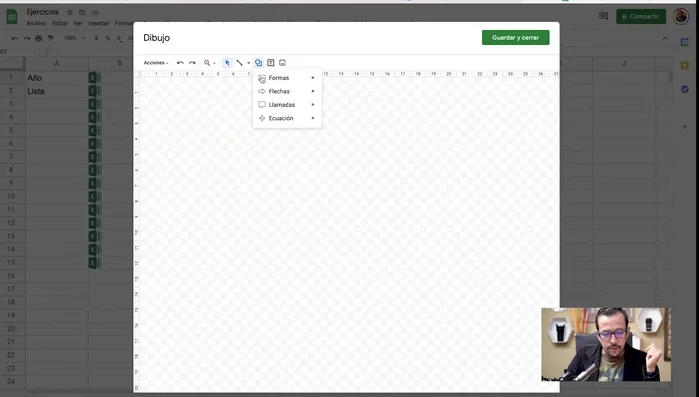This screenshot has height=397, width=699.
Task: Open the Tasks side panel icon
Action: click(685, 90)
